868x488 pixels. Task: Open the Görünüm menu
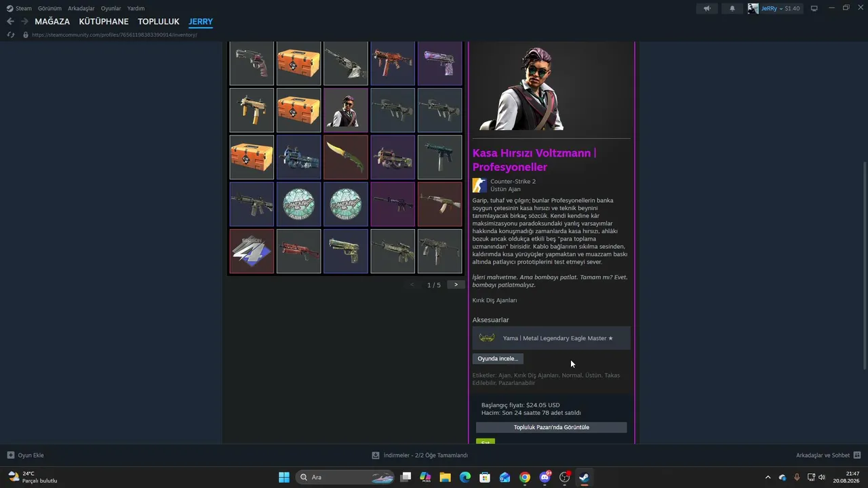point(50,8)
